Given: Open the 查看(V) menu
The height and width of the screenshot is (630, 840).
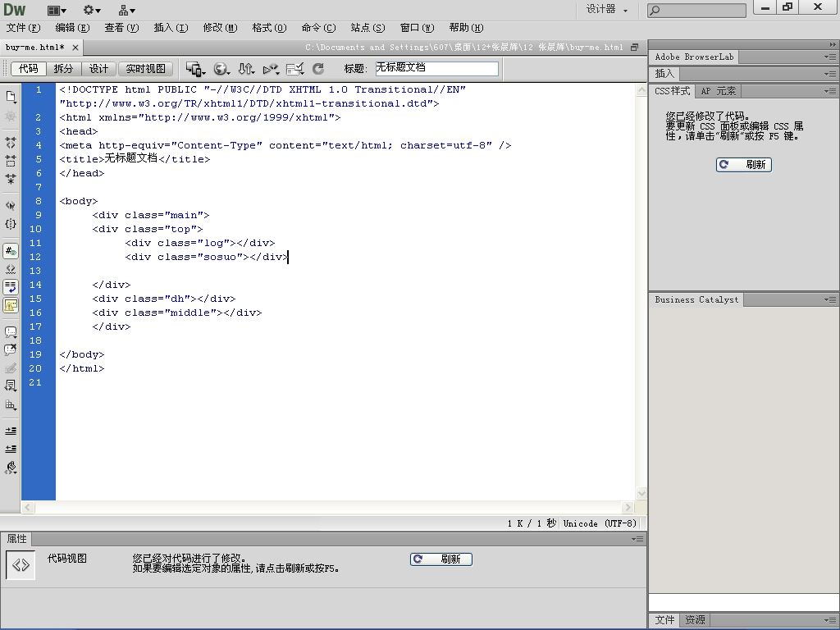Looking at the screenshot, I should [x=121, y=28].
